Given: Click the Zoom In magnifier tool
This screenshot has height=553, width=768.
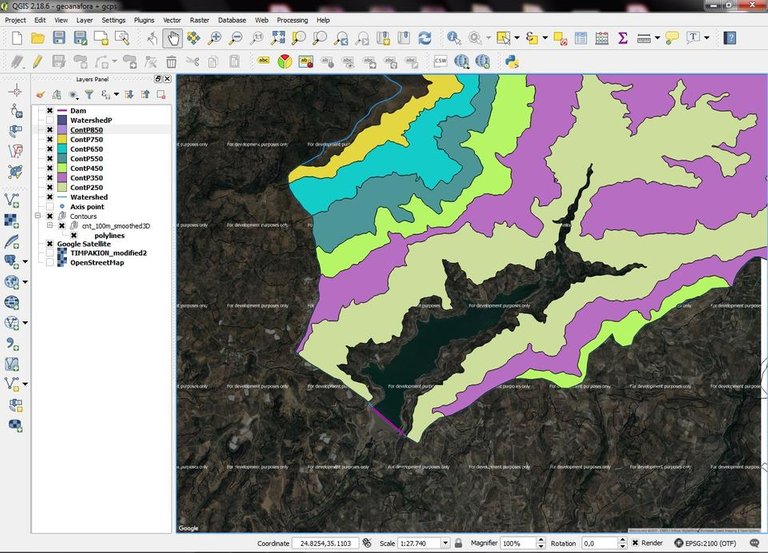Looking at the screenshot, I should [x=214, y=38].
